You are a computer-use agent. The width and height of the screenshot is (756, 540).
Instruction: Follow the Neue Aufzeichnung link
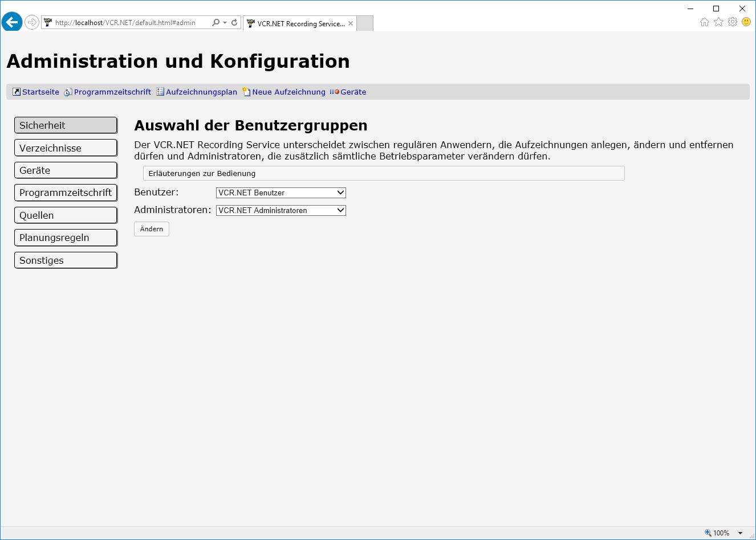pyautogui.click(x=288, y=92)
